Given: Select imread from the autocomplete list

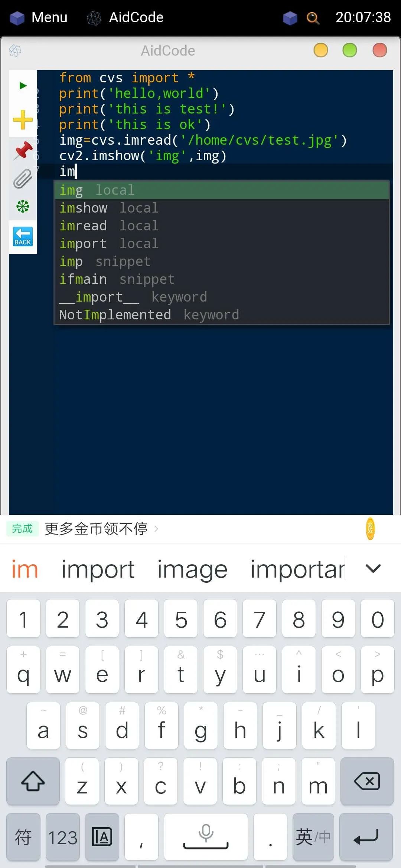Looking at the screenshot, I should tap(83, 225).
